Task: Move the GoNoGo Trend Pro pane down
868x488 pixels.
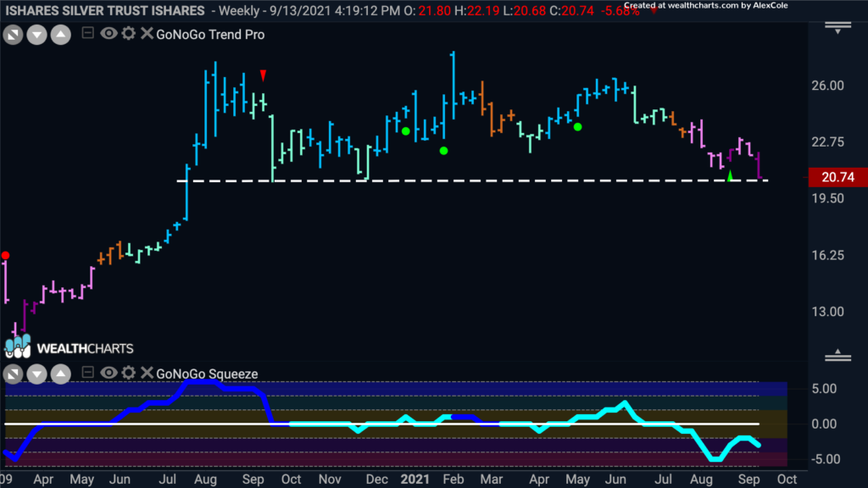Action: pos(36,35)
